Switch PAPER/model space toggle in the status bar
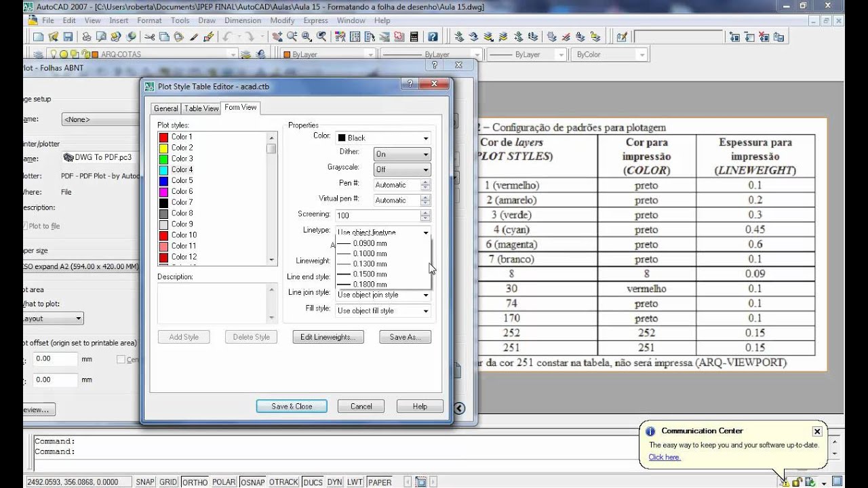 (380, 482)
